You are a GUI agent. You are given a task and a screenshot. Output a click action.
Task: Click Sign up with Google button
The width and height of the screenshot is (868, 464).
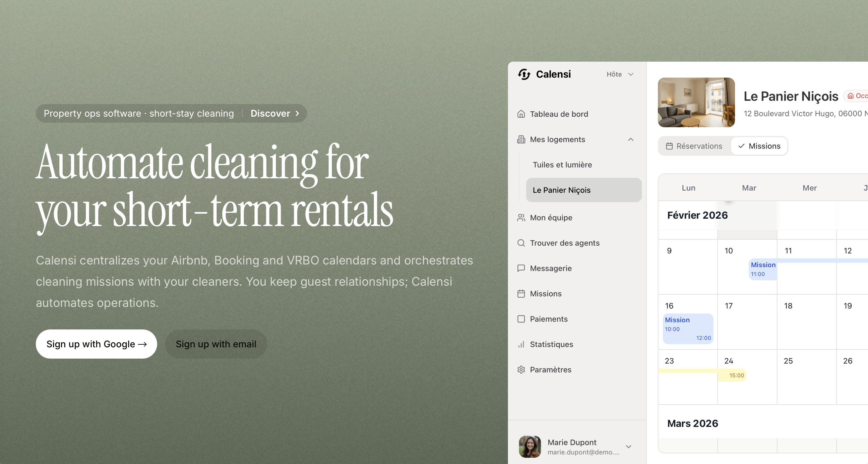(x=96, y=344)
